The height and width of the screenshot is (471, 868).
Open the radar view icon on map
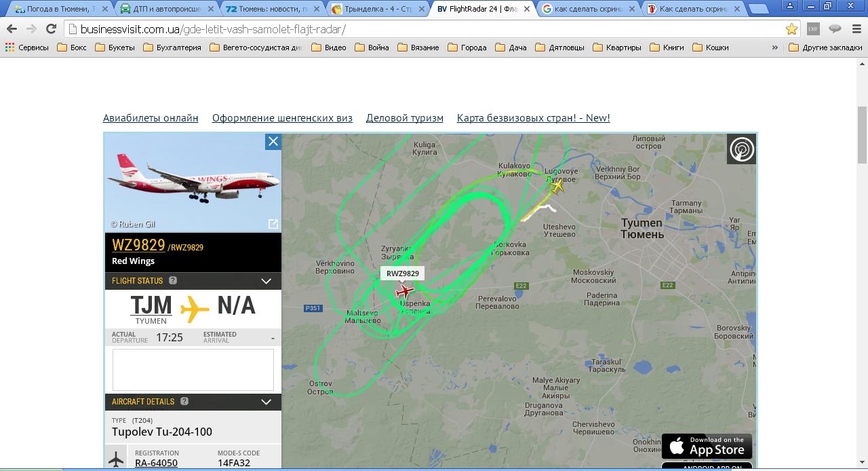tap(741, 149)
